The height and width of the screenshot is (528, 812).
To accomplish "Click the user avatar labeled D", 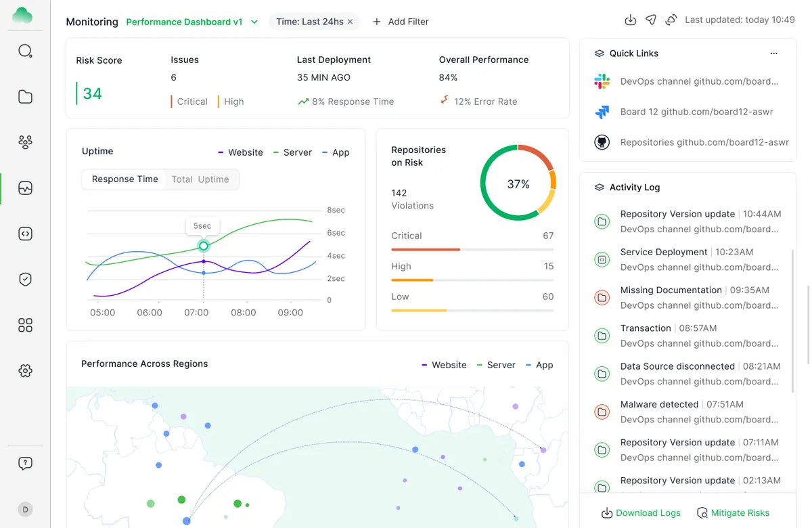I will (25, 509).
